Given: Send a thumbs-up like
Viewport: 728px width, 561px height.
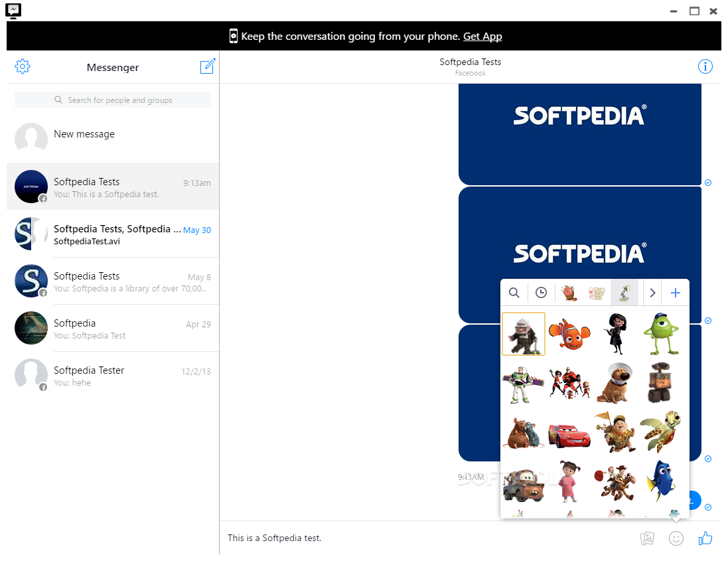Looking at the screenshot, I should point(705,538).
